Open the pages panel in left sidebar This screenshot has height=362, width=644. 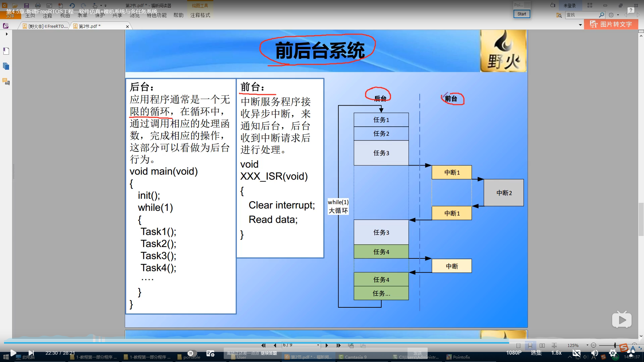click(6, 66)
